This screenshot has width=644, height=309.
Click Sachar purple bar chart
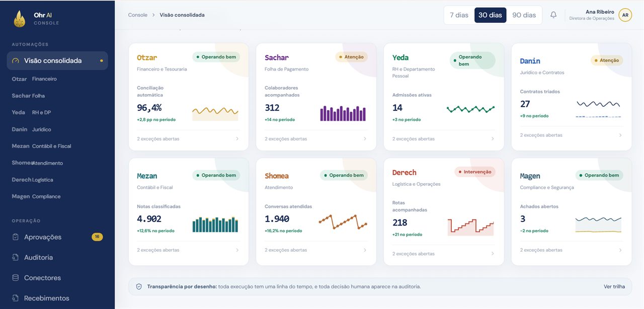click(x=343, y=113)
